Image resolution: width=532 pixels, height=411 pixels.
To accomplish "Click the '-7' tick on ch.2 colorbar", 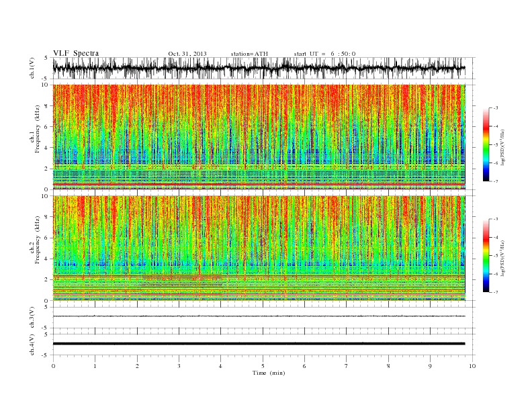I will click(x=496, y=292).
